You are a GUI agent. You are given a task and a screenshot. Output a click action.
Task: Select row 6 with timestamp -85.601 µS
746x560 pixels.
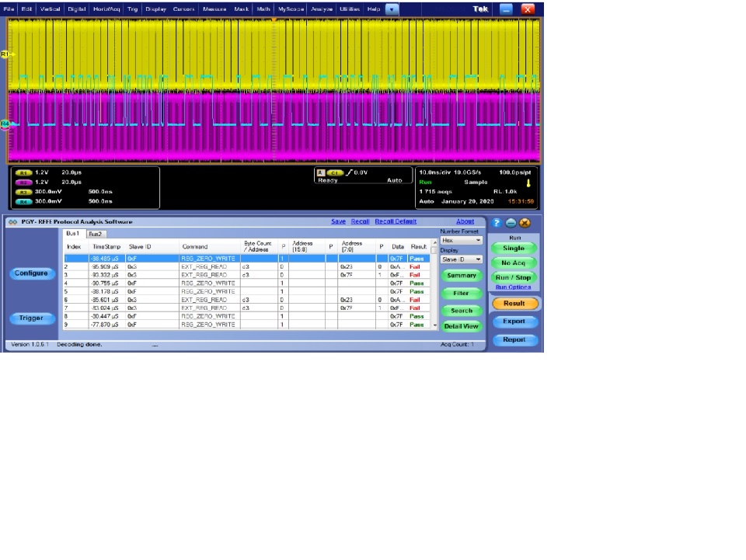point(247,300)
